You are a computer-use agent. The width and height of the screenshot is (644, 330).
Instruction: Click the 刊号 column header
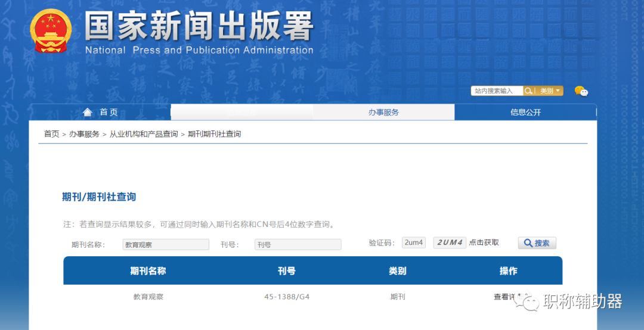(x=287, y=271)
